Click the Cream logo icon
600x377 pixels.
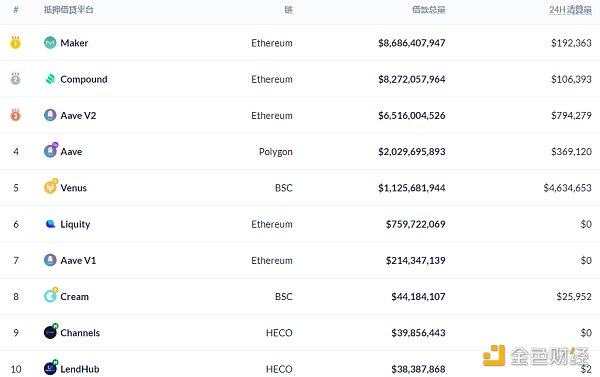[x=51, y=295]
